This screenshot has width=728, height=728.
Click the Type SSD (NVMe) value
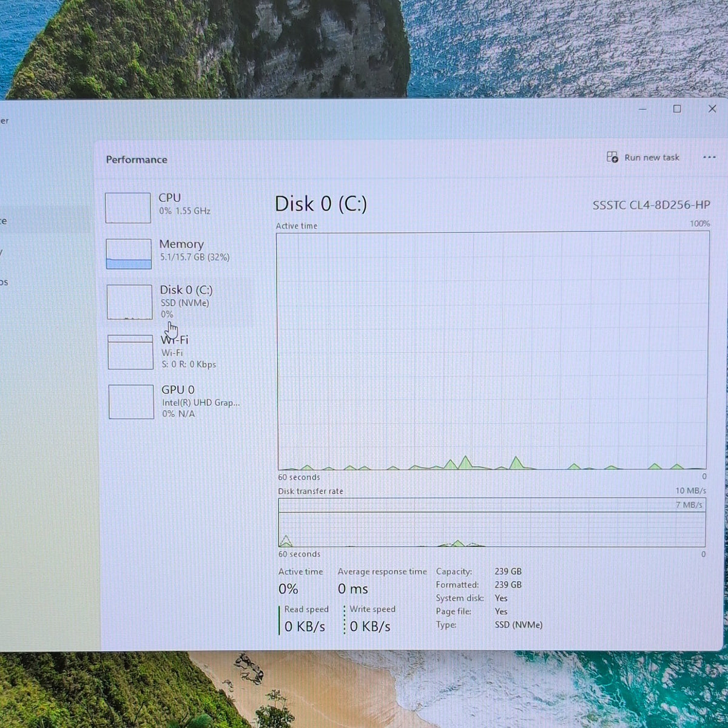[x=519, y=625]
